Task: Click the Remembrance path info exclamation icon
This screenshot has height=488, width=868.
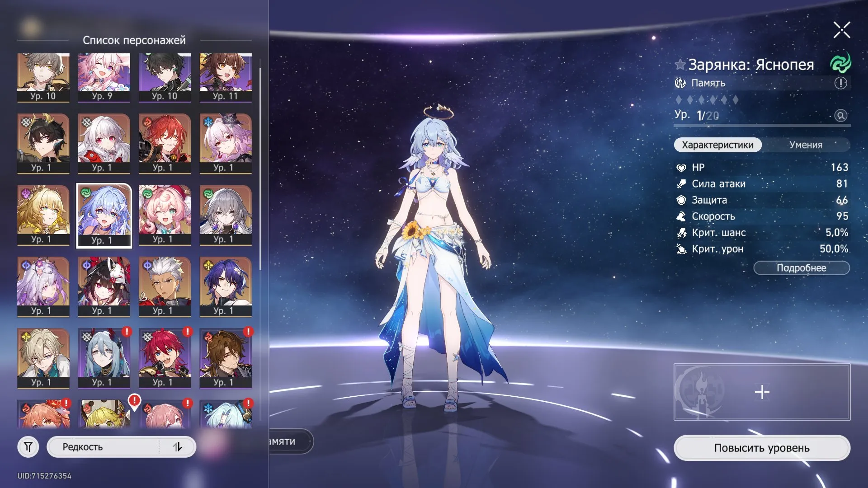Action: coord(840,83)
